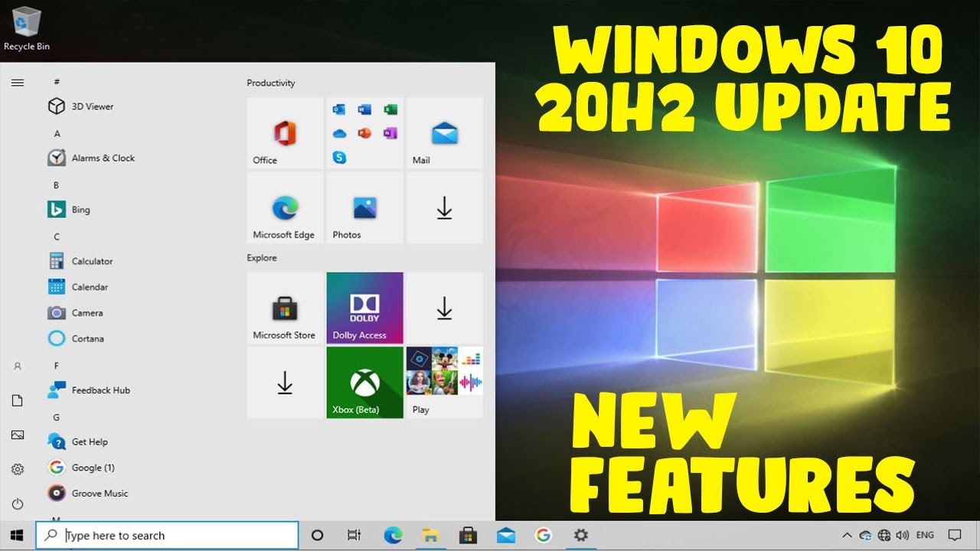Click download tile beside Photos
The height and width of the screenshot is (551, 980).
pyautogui.click(x=444, y=207)
